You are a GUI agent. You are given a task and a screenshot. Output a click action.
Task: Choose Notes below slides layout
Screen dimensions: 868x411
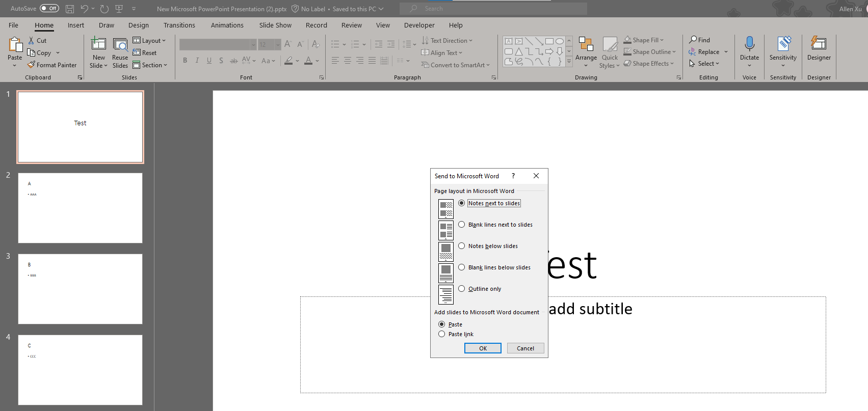[488, 246]
